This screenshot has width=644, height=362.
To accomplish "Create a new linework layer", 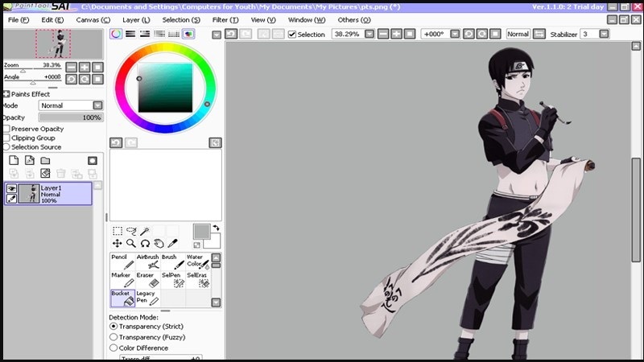I will coord(30,160).
